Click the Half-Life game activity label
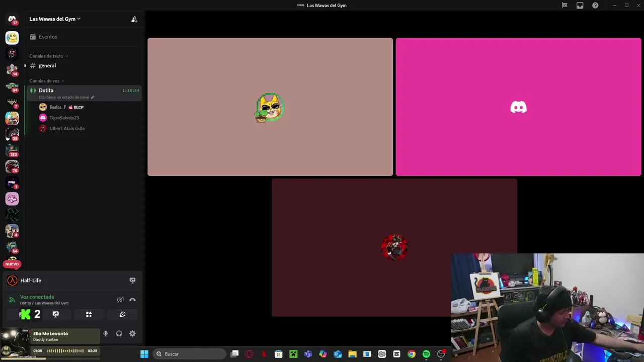The image size is (644, 362). coord(31,280)
